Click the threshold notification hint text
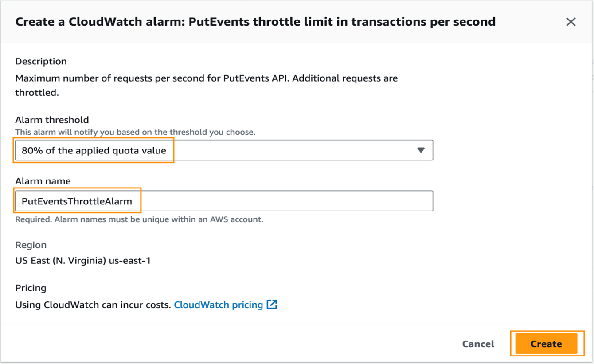The height and width of the screenshot is (364, 594). (135, 132)
